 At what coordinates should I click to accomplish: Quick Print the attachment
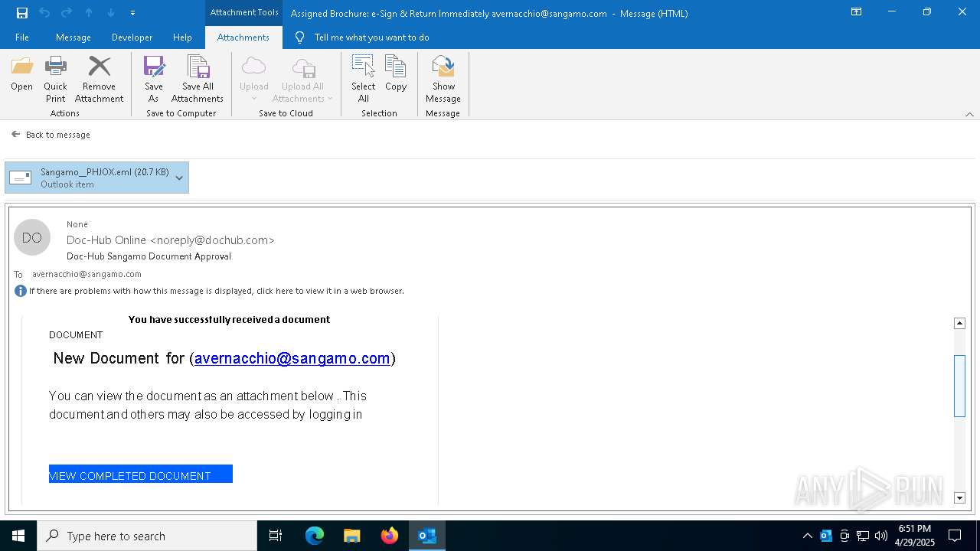point(55,80)
